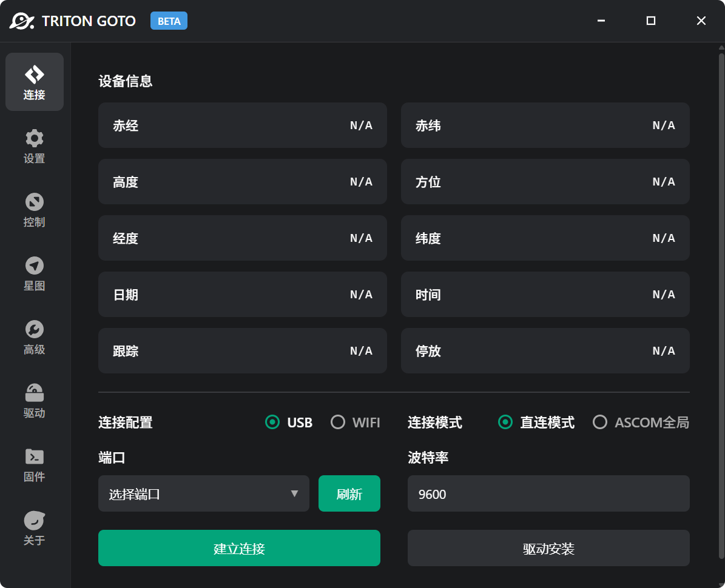
Task: Edit the 波特率 baud rate field
Action: (x=548, y=493)
